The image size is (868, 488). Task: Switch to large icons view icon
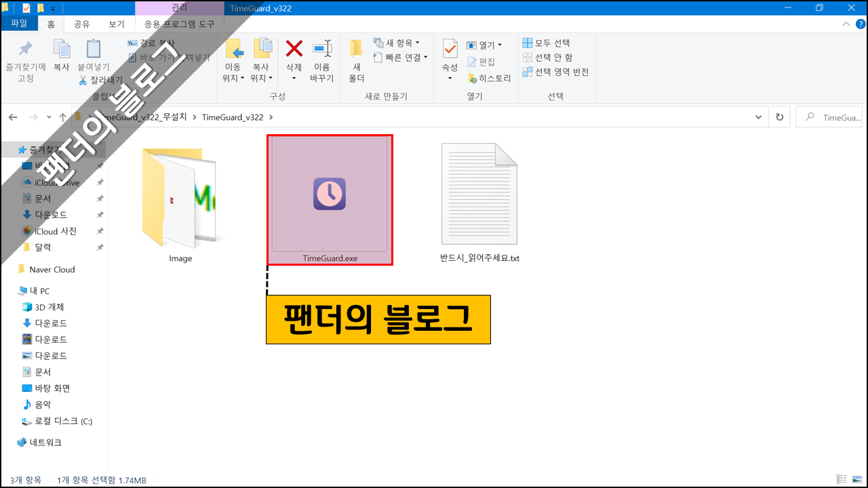(x=856, y=480)
